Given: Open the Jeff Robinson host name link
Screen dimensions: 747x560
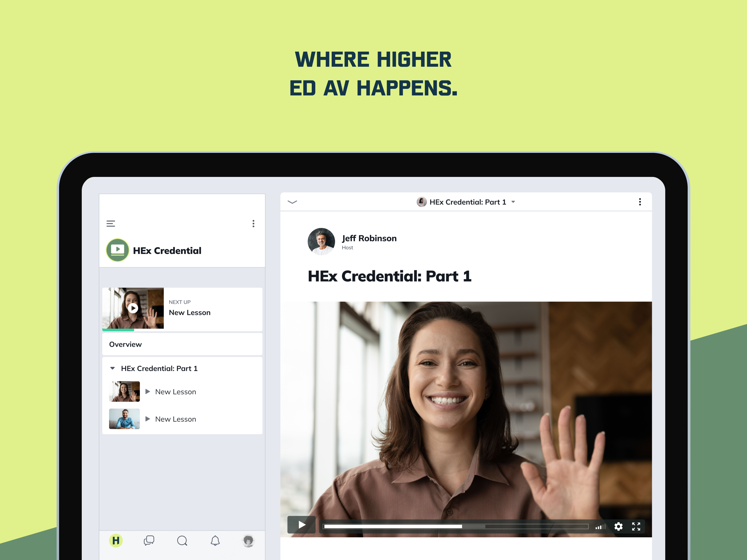Looking at the screenshot, I should pos(369,238).
